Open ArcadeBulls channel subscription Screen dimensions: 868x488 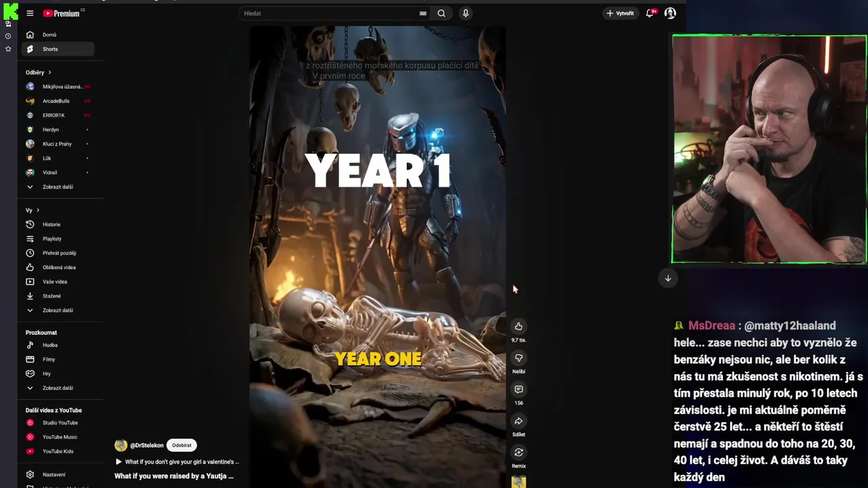point(58,101)
